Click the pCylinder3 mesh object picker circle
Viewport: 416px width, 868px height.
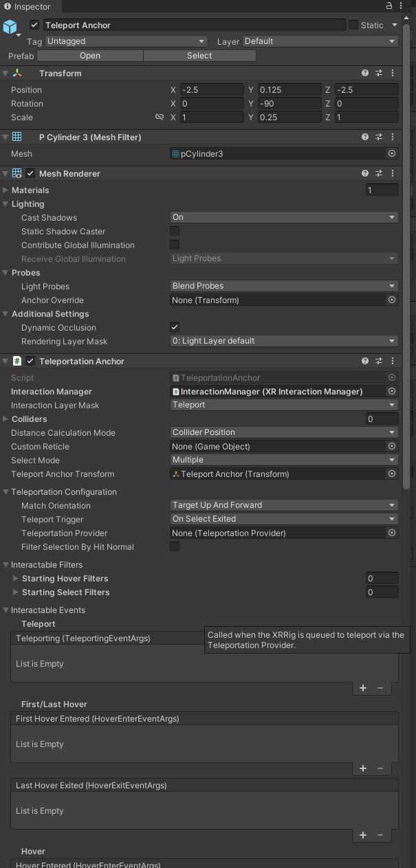pyautogui.click(x=391, y=153)
